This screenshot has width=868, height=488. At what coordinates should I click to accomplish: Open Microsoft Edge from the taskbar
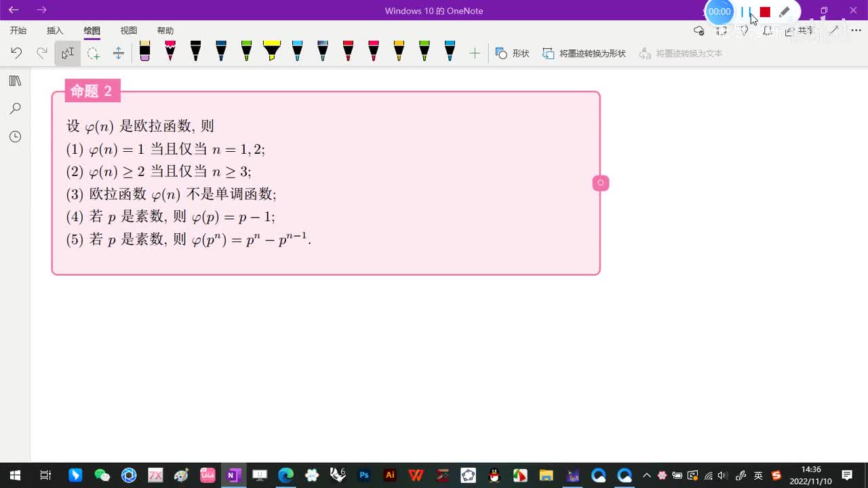[285, 475]
